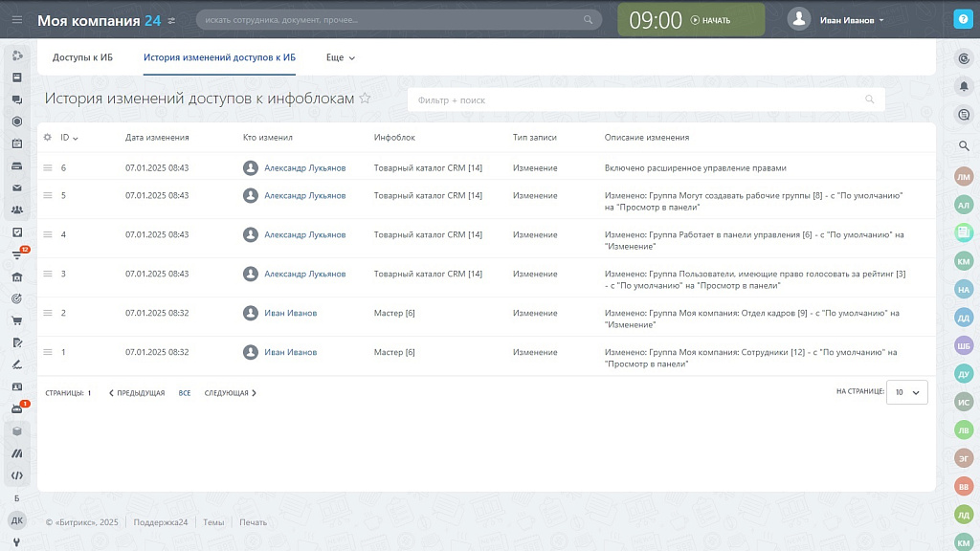Image resolution: width=980 pixels, height=551 pixels.
Task: Click the Поддержка24 footer link
Action: [160, 522]
